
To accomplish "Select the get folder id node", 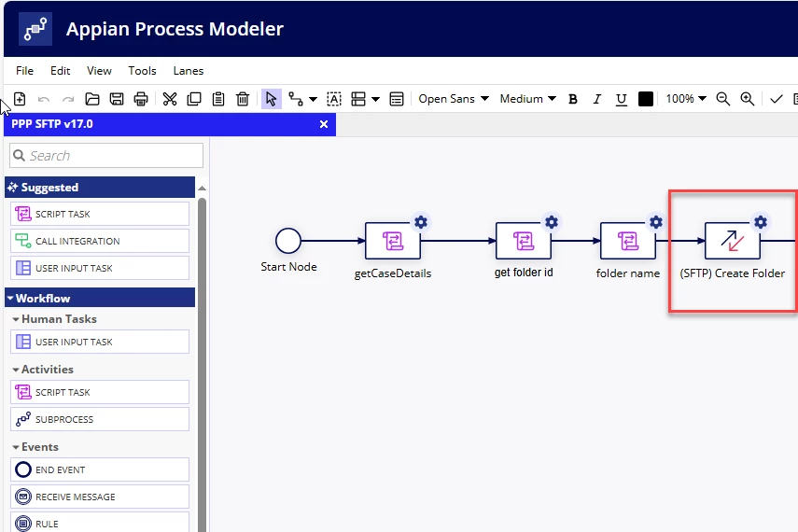I will [524, 240].
